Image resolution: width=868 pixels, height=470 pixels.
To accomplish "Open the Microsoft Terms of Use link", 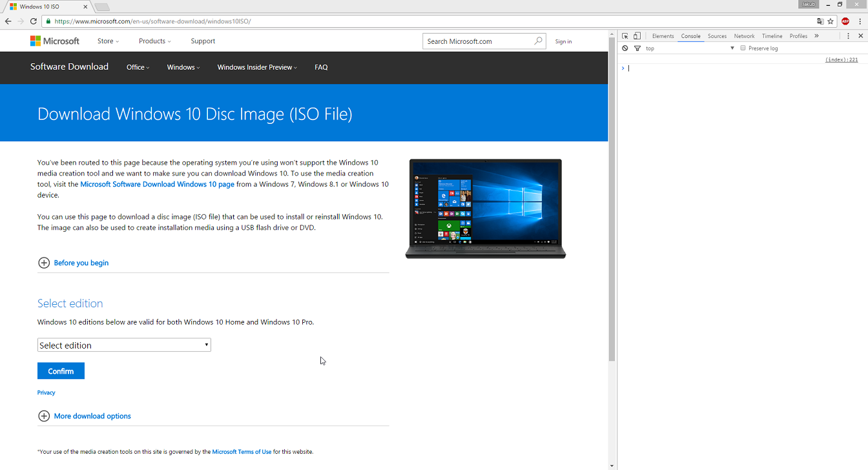I will point(242,452).
